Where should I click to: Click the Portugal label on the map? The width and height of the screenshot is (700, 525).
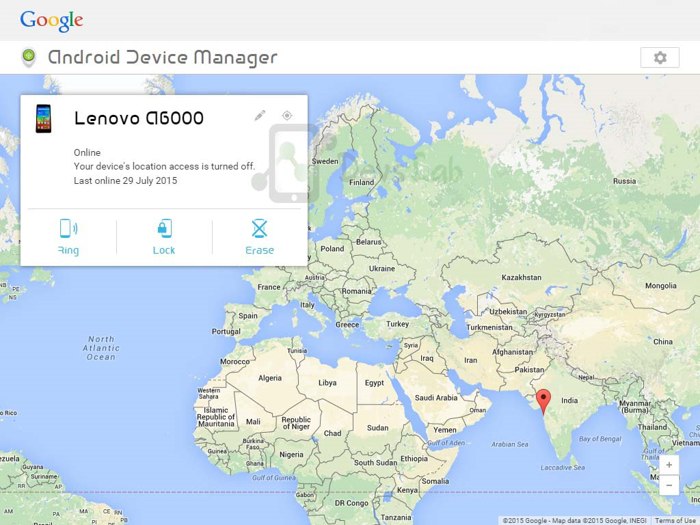tap(226, 332)
